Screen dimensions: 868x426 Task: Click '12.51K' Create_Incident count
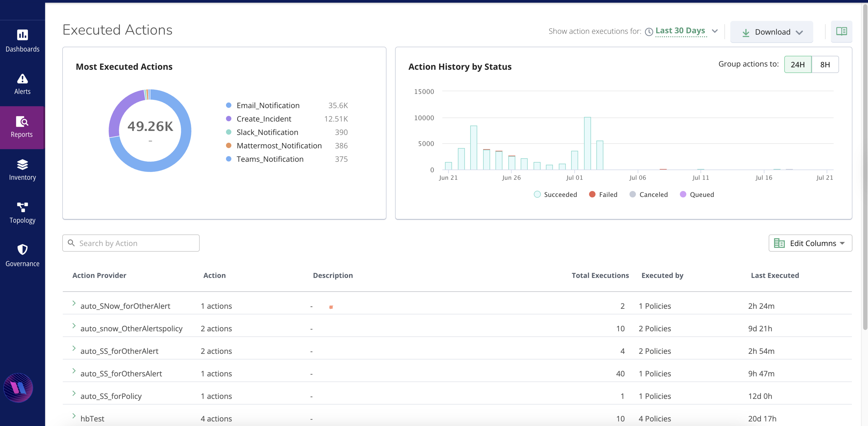(x=336, y=119)
